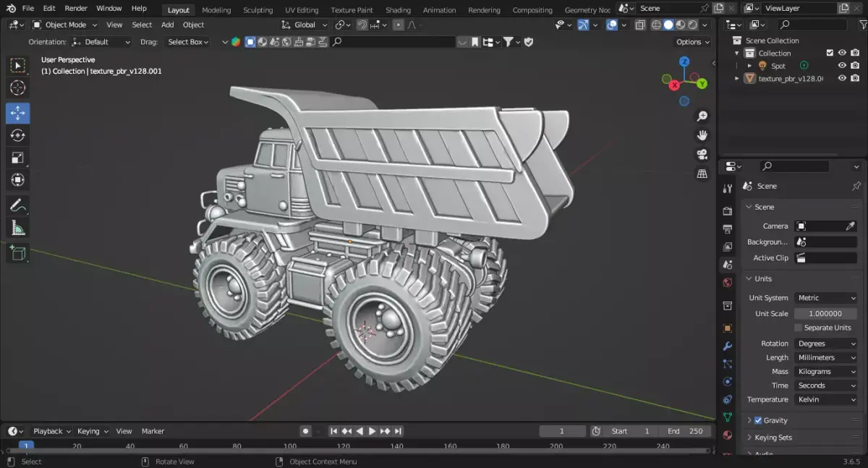Enable Separate Units checkbox

coord(799,328)
